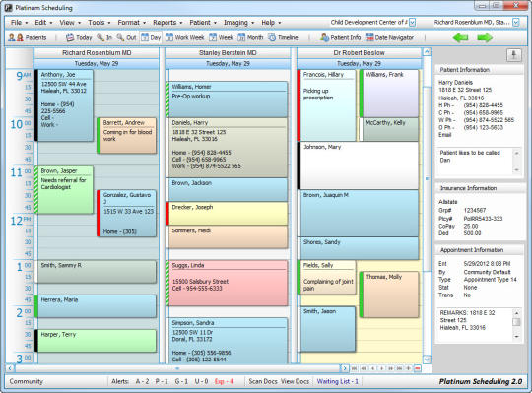Image resolution: width=532 pixels, height=393 pixels.
Task: Go to next day with green right arrow
Action: 485,37
